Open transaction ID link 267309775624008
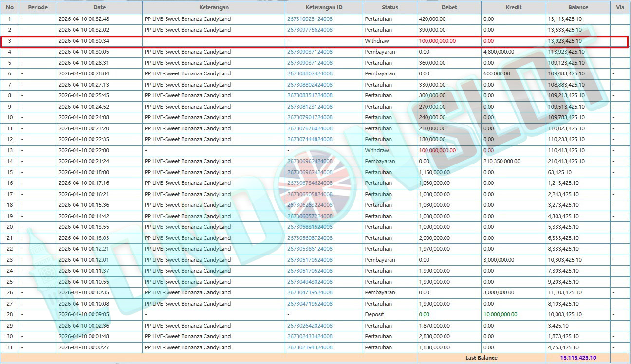The width and height of the screenshot is (631, 364). (310, 30)
